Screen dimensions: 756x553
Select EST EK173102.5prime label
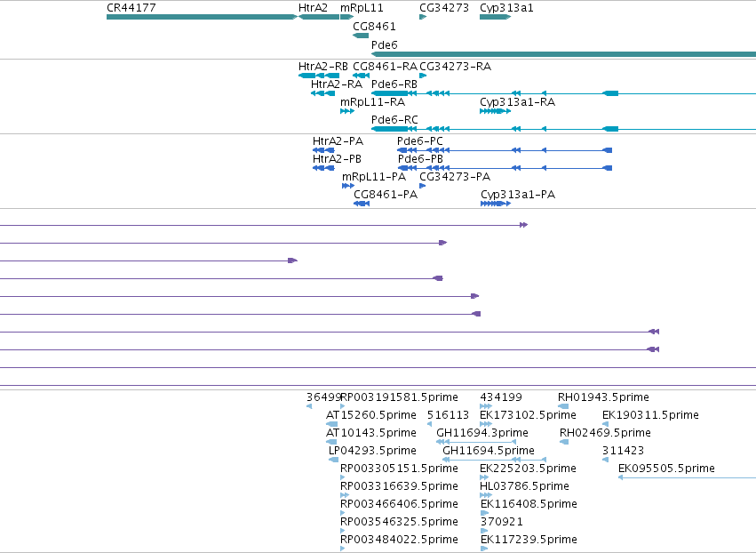[528, 415]
